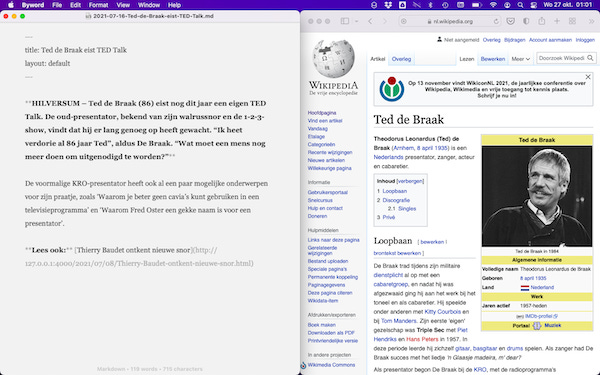Open Spotlight search in menu bar
This screenshot has width=600, height=375.
520,5
